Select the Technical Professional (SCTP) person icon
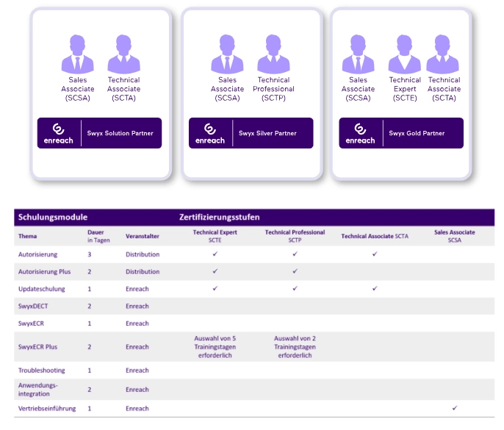 tap(274, 54)
